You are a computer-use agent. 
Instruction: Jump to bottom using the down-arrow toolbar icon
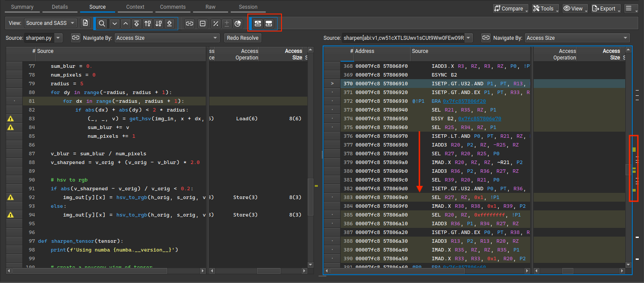170,23
